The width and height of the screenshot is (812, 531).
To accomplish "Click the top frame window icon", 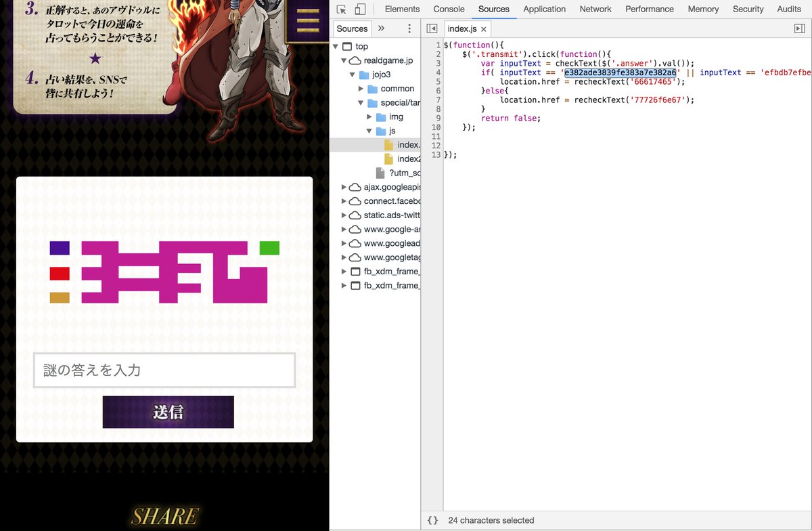I will point(347,47).
